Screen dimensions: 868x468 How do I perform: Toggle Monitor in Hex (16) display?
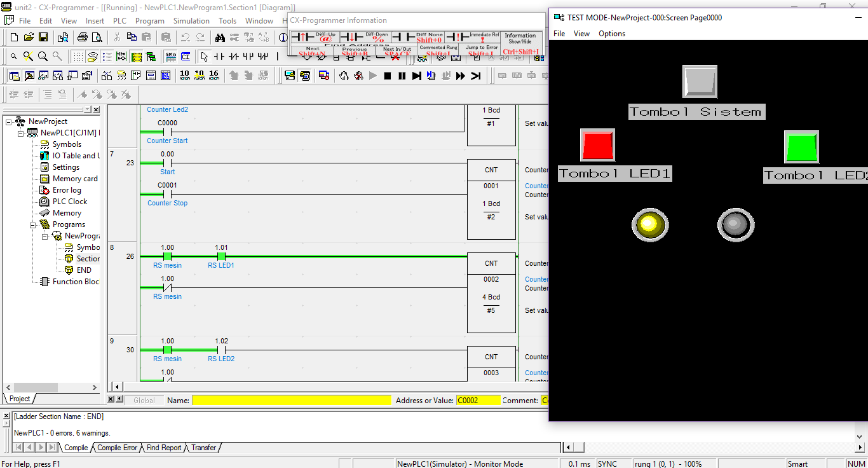click(214, 76)
